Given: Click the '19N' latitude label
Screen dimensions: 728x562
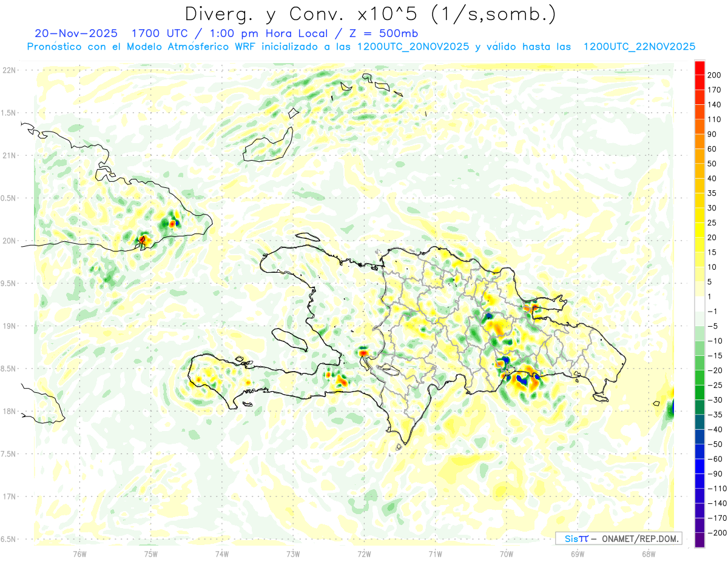Looking at the screenshot, I should (x=8, y=326).
